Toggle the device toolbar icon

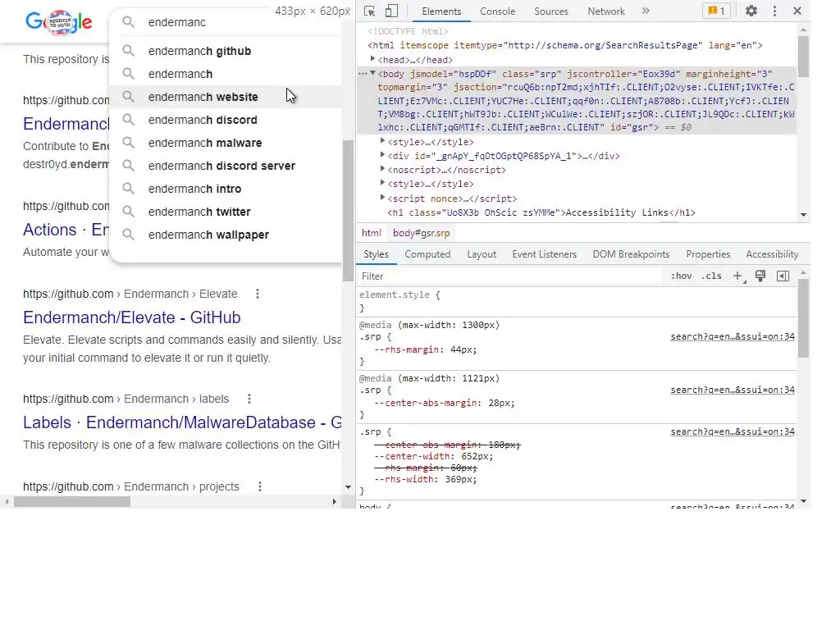pos(391,11)
